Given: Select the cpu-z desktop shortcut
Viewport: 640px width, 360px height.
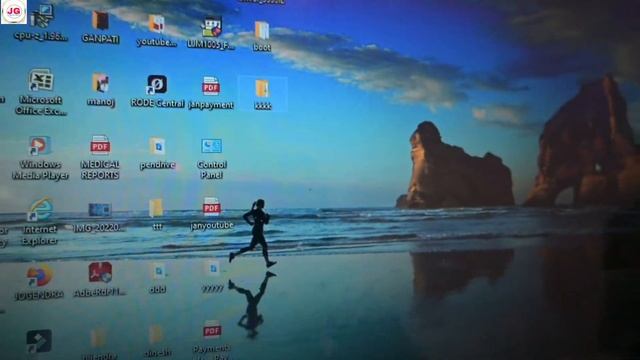Looking at the screenshot, I should [x=41, y=23].
